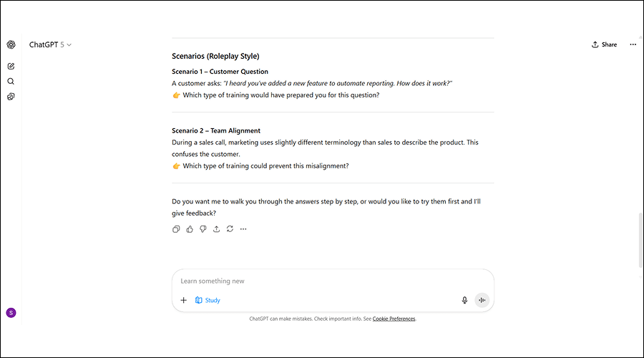Open the library images icon in the sidebar
This screenshot has width=644, height=358.
tap(11, 97)
